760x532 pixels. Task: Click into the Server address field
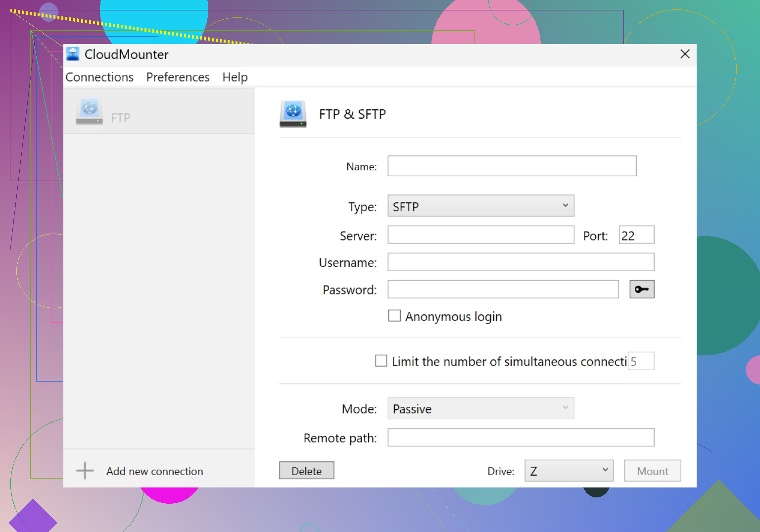click(x=480, y=235)
